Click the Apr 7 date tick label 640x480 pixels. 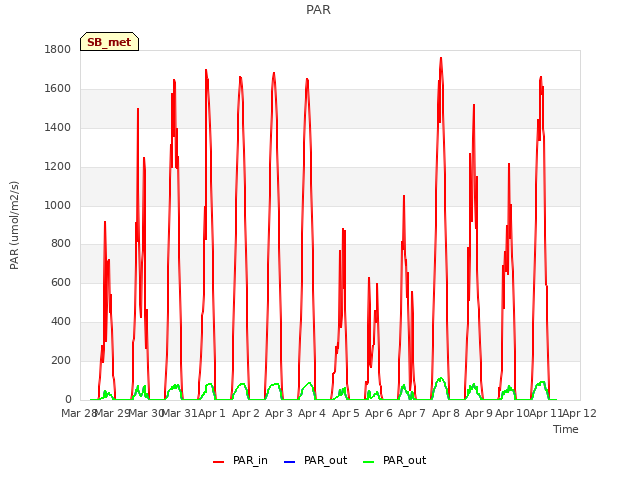[x=412, y=413]
